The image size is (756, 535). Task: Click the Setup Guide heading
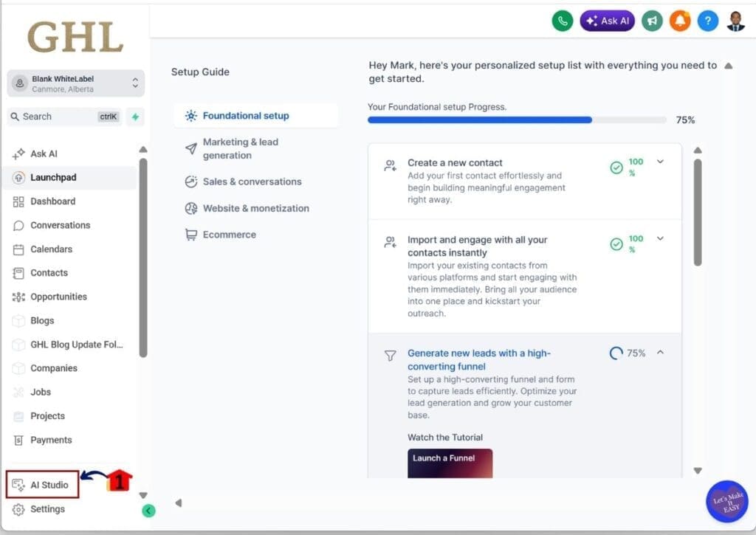click(x=200, y=72)
